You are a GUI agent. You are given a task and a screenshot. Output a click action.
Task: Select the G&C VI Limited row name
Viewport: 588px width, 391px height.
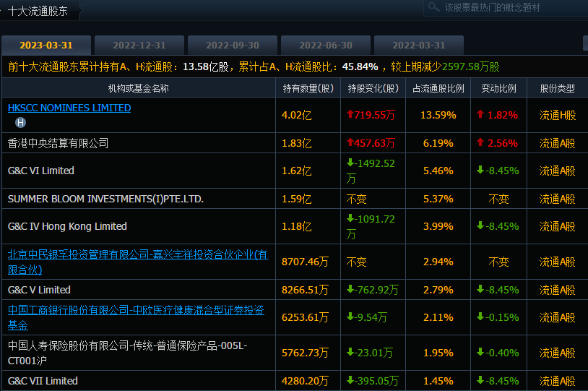click(x=41, y=171)
